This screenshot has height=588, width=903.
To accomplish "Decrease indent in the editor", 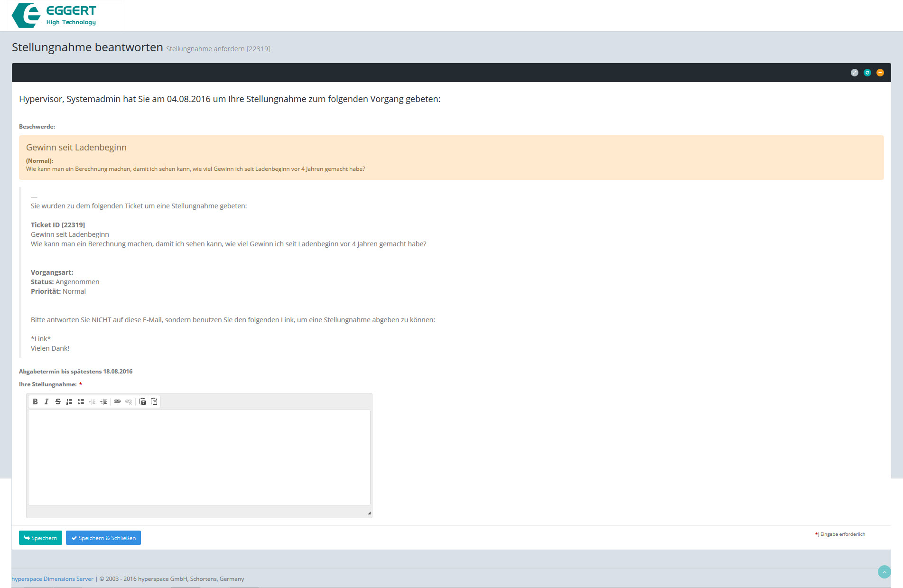I will tap(92, 401).
